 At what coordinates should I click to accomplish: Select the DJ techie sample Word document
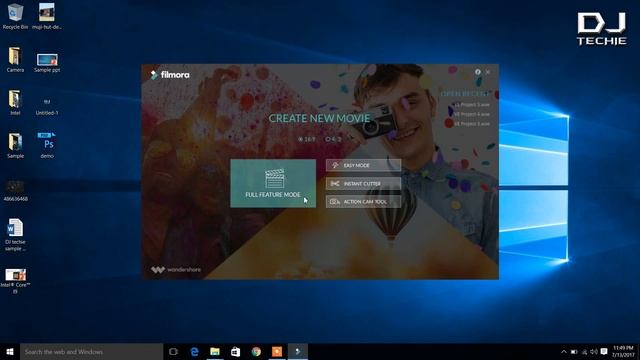pyautogui.click(x=16, y=235)
